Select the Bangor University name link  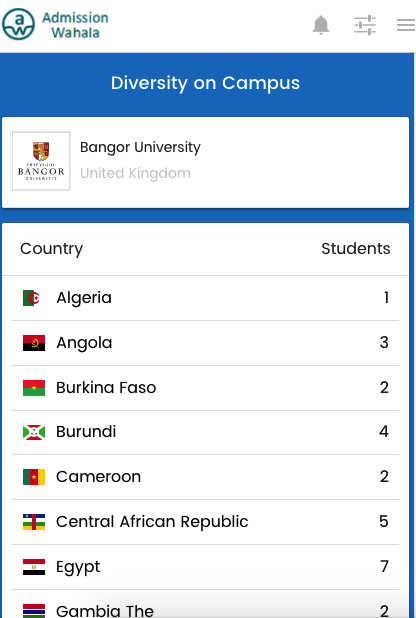point(140,147)
